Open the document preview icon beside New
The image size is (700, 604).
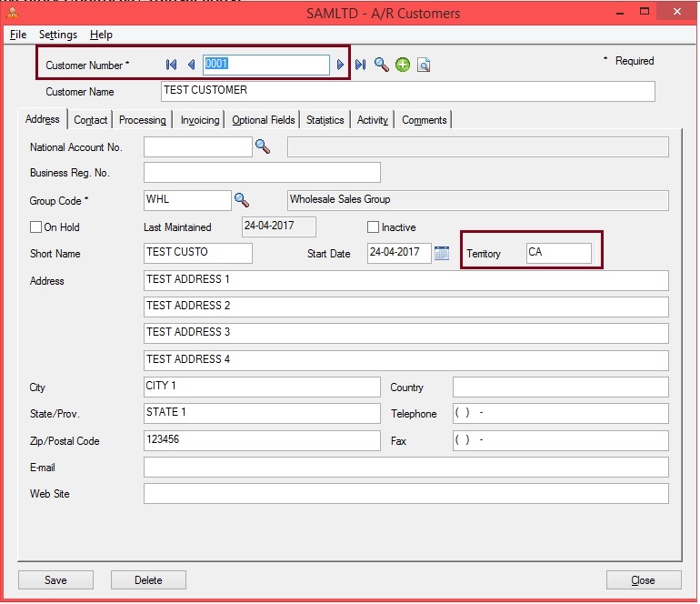[x=424, y=65]
